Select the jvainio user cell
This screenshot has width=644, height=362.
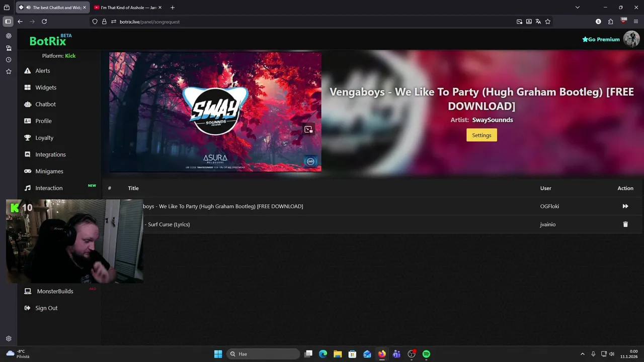(x=548, y=224)
